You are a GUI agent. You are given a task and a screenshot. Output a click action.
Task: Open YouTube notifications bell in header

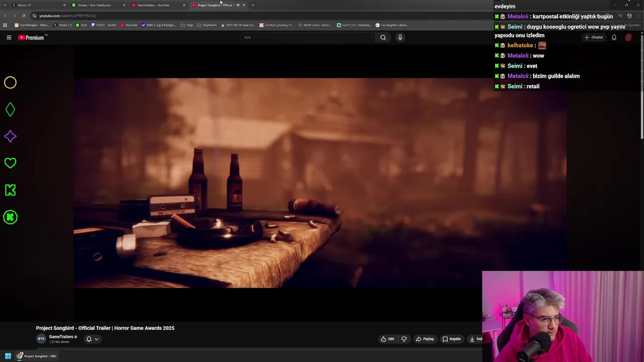(x=614, y=37)
